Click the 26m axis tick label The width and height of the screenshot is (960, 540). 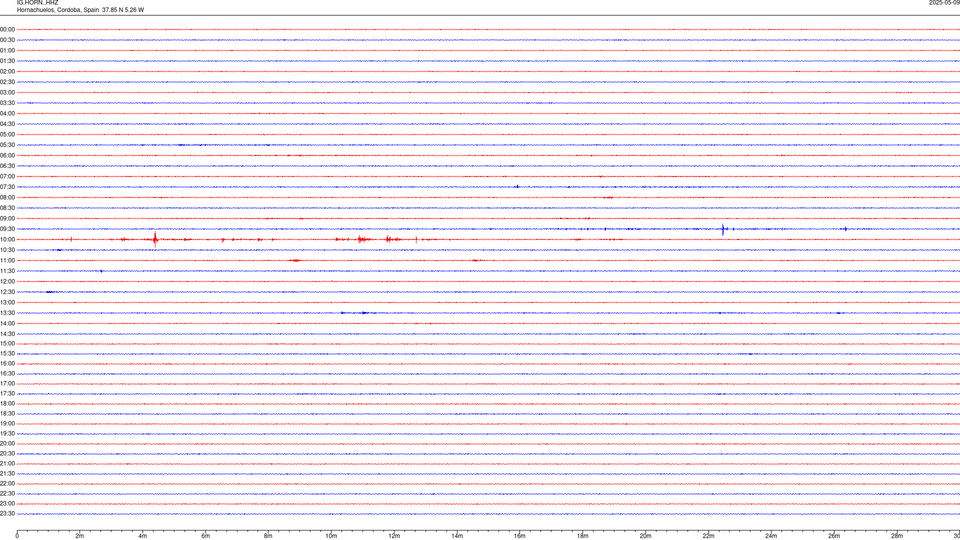[834, 536]
